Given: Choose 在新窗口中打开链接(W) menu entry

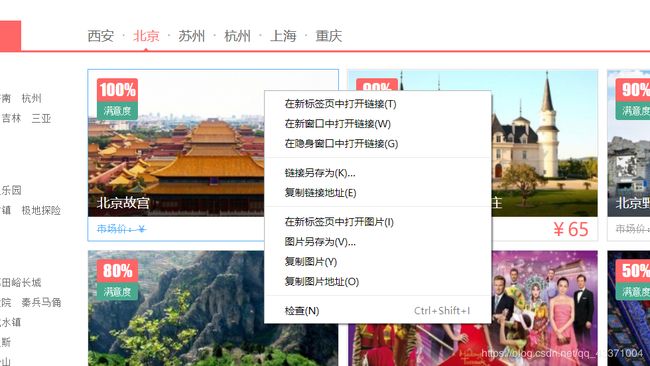Looking at the screenshot, I should [x=378, y=124].
